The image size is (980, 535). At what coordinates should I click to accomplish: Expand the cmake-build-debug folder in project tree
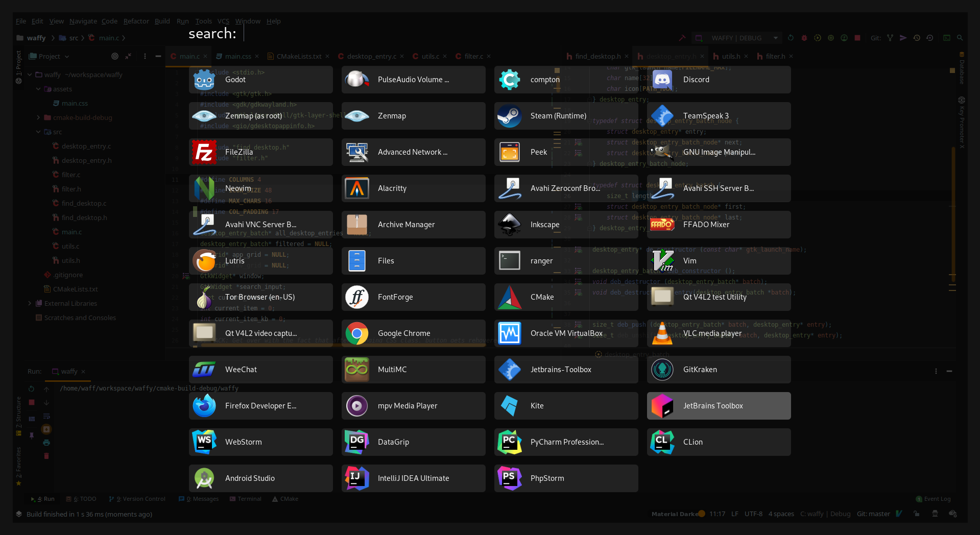(x=38, y=117)
